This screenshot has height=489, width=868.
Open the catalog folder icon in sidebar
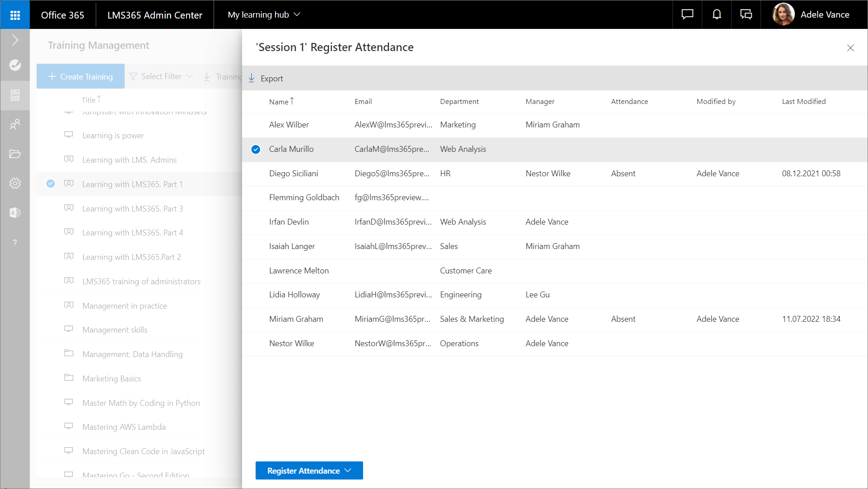[15, 154]
